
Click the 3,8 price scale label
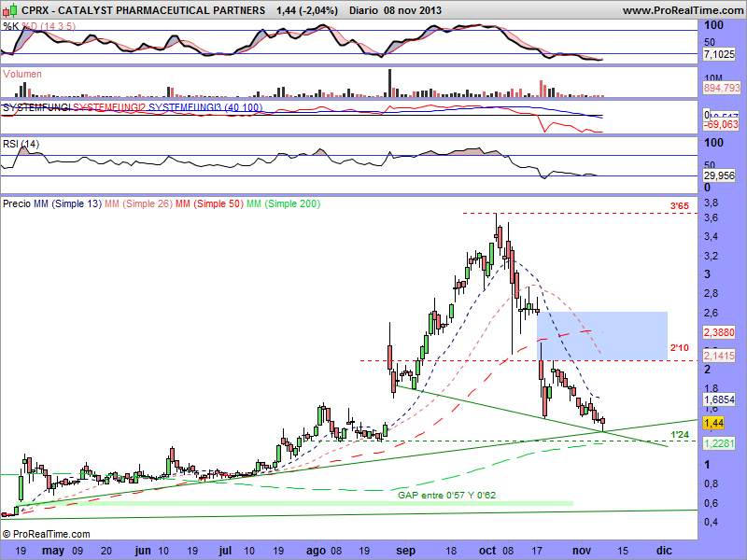point(711,203)
